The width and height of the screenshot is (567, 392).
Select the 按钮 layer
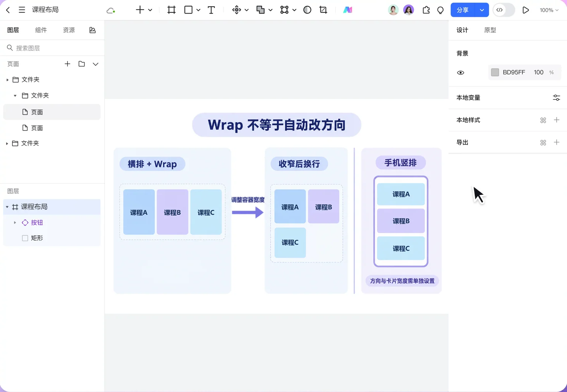[x=52, y=223]
